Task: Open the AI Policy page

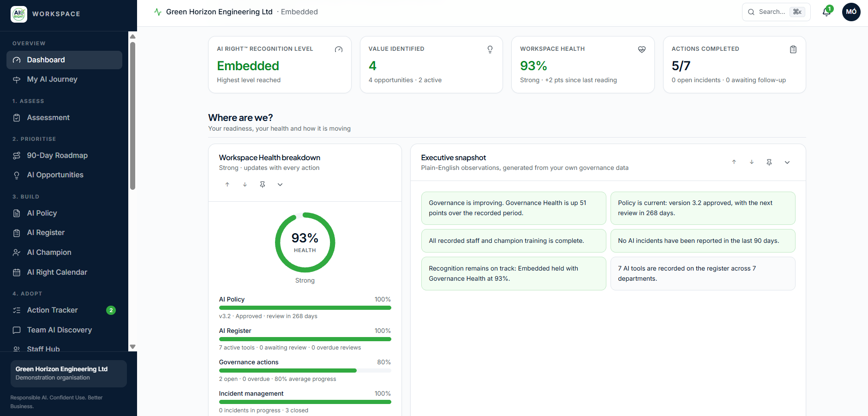Action: [64, 213]
